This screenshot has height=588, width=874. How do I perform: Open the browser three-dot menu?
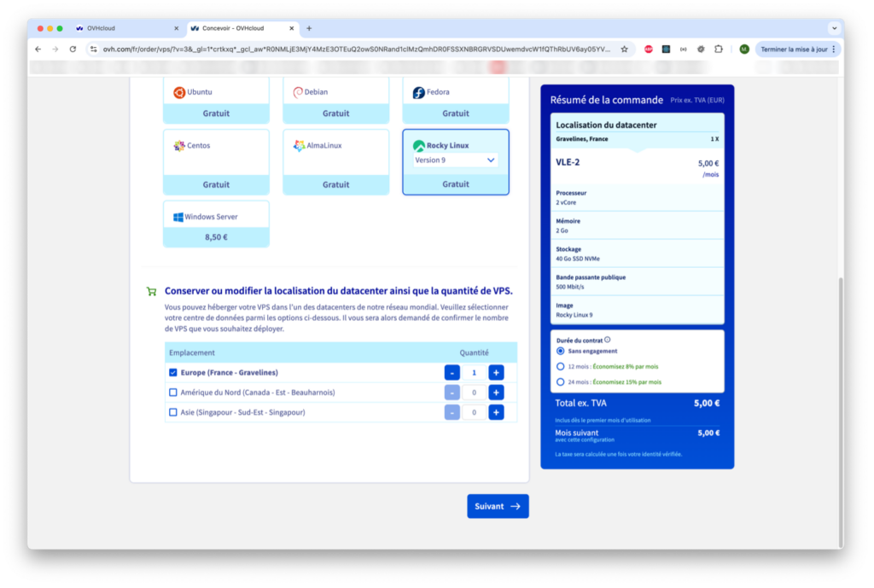click(834, 49)
